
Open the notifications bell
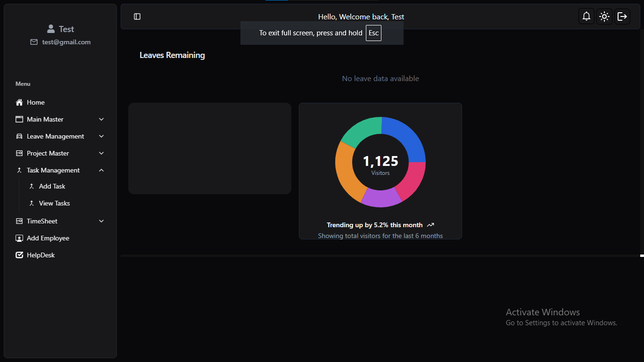point(586,16)
